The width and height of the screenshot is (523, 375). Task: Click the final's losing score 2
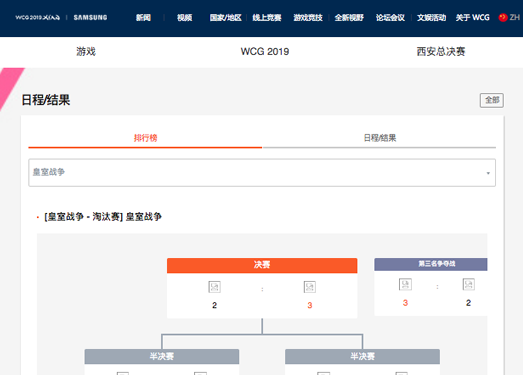click(214, 305)
